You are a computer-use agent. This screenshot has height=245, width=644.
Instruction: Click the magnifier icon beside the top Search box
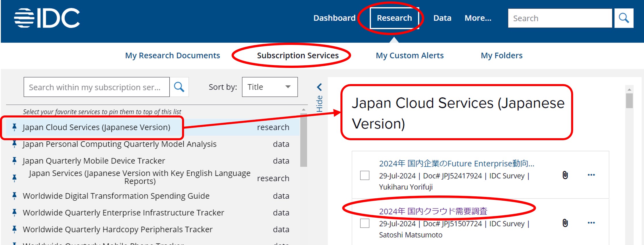[x=624, y=18]
